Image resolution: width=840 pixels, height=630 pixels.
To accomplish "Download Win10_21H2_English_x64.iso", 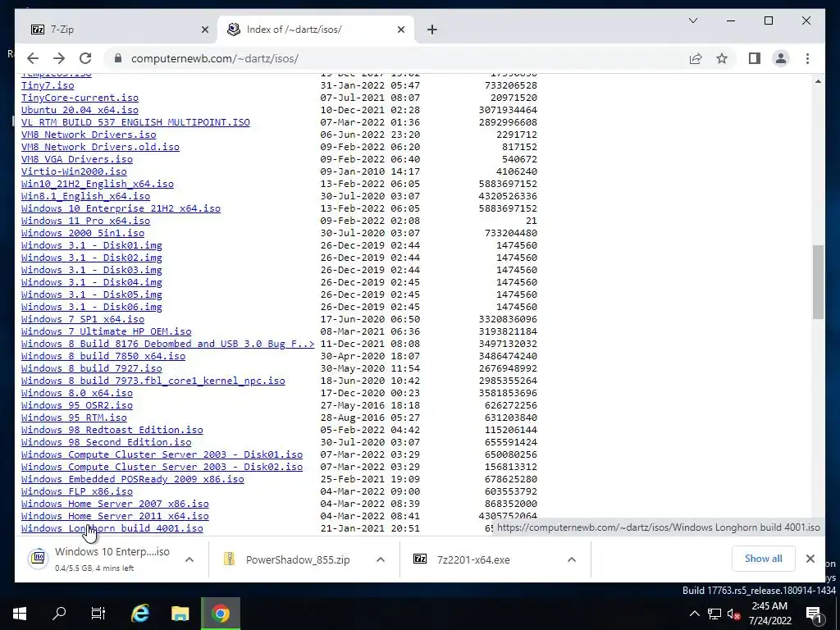I will pos(98,184).
